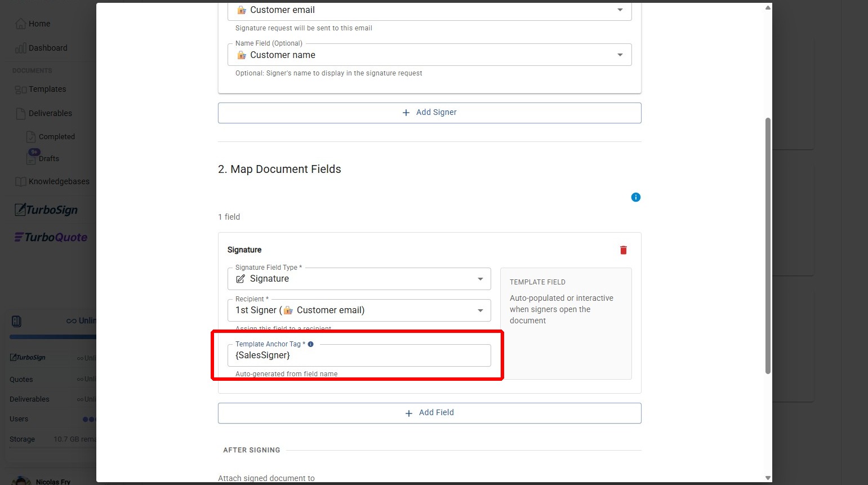
Task: Click info icon beside Template Anchor Tag label
Action: pos(310,344)
